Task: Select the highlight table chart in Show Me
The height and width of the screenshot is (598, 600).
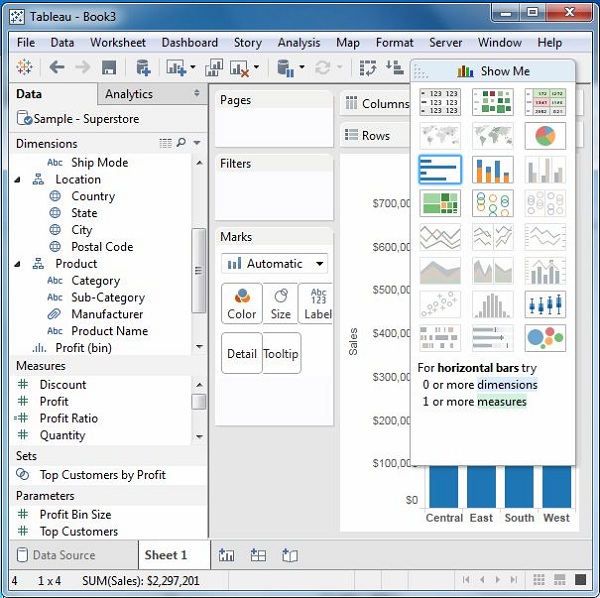Action: [545, 102]
